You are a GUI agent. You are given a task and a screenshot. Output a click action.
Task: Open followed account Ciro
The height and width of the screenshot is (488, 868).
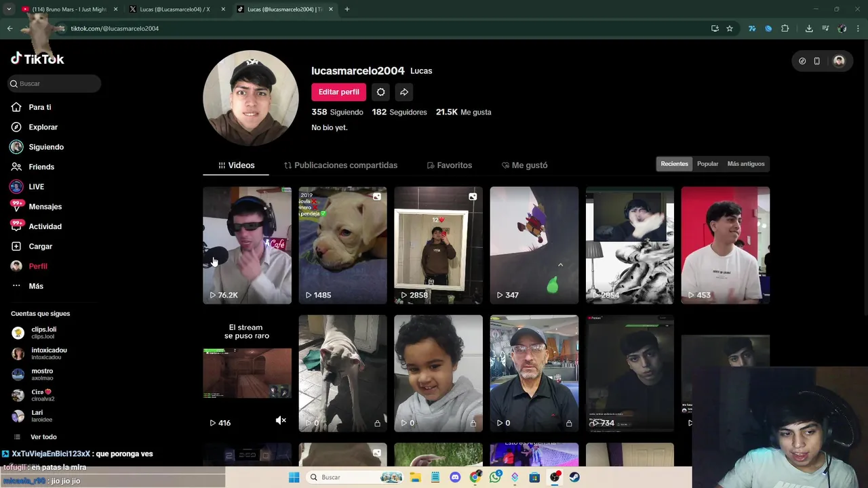[42, 395]
